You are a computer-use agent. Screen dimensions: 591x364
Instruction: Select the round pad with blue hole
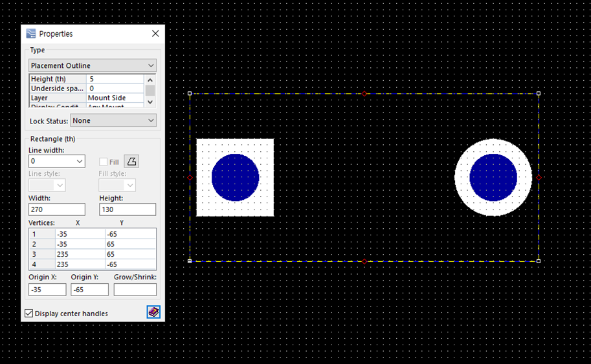(x=493, y=178)
